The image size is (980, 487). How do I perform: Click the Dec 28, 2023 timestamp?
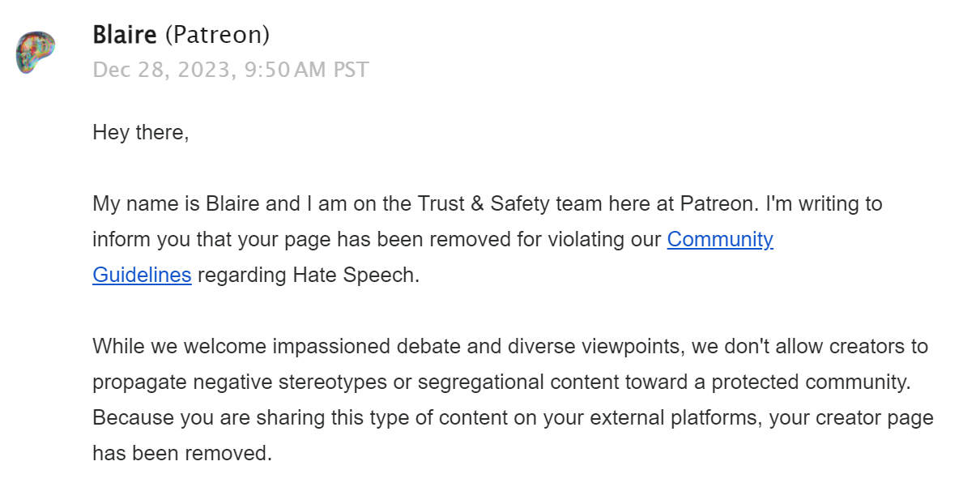pos(162,70)
